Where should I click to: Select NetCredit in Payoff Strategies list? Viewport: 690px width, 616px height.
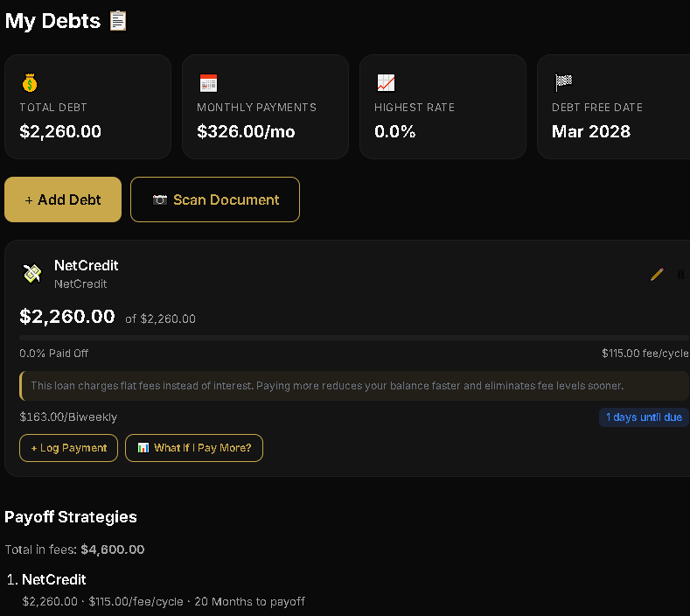coord(53,579)
